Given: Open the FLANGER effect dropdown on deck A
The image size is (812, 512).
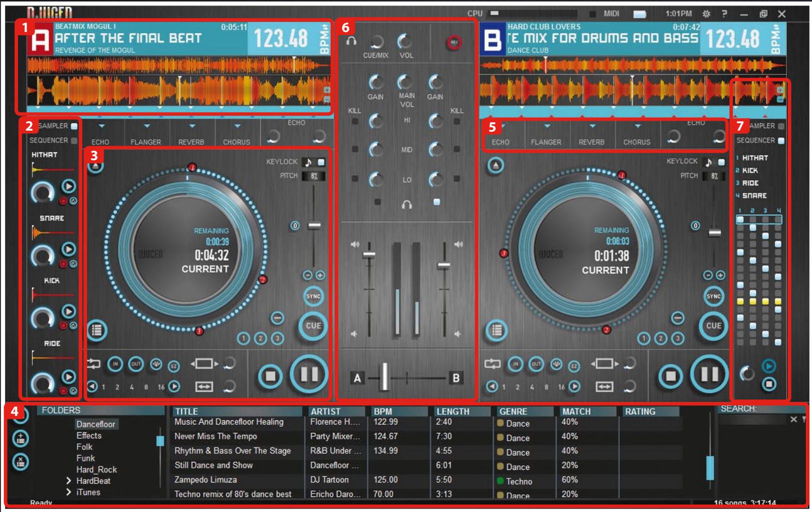Looking at the screenshot, I should (x=147, y=126).
